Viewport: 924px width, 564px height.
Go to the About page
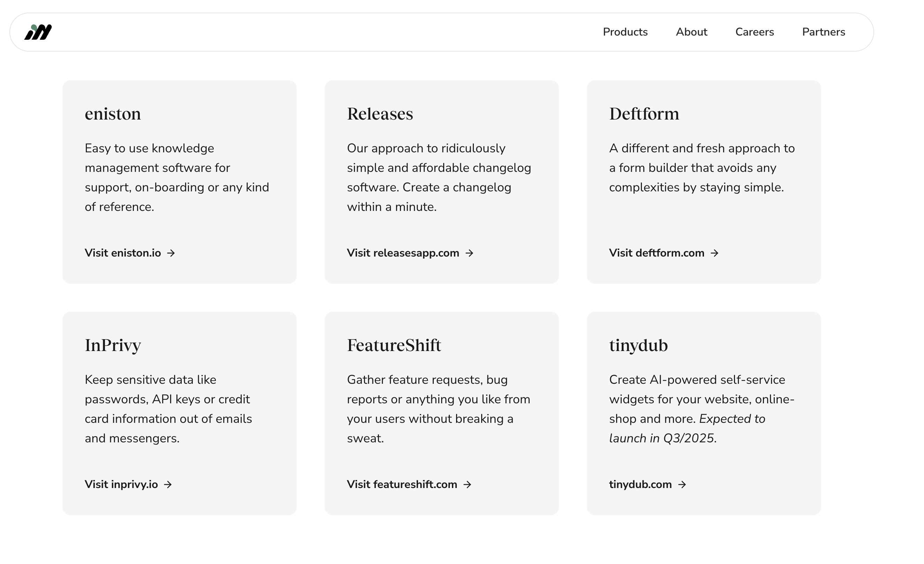691,32
